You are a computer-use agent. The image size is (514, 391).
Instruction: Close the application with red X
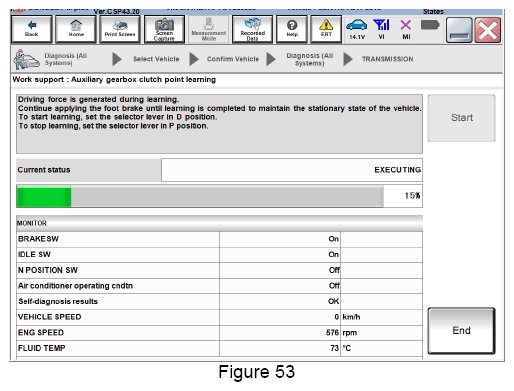pyautogui.click(x=488, y=30)
